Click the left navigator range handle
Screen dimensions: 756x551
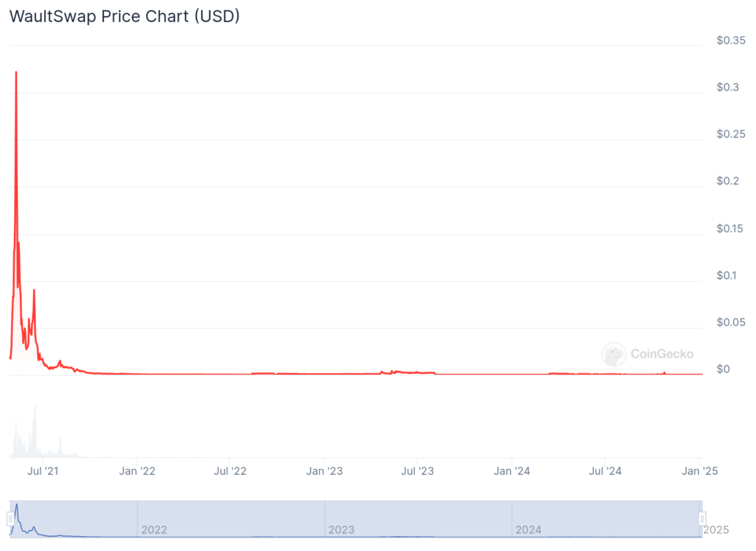(x=10, y=519)
